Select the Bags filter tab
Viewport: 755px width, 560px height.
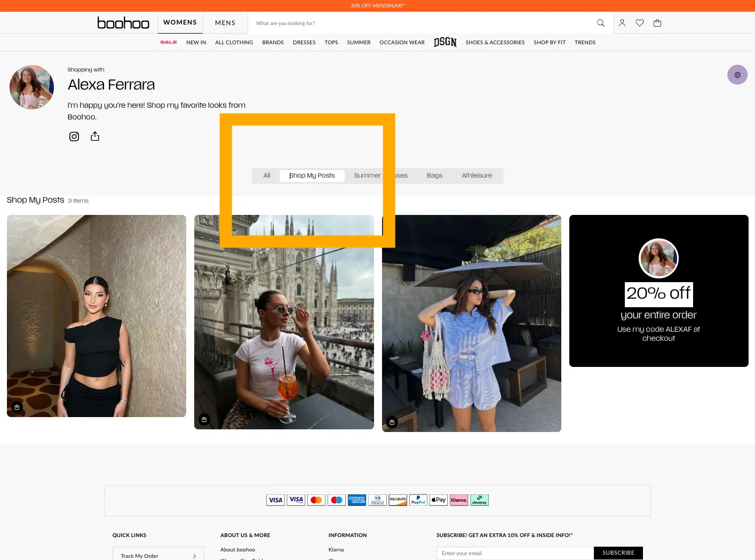[x=434, y=175]
